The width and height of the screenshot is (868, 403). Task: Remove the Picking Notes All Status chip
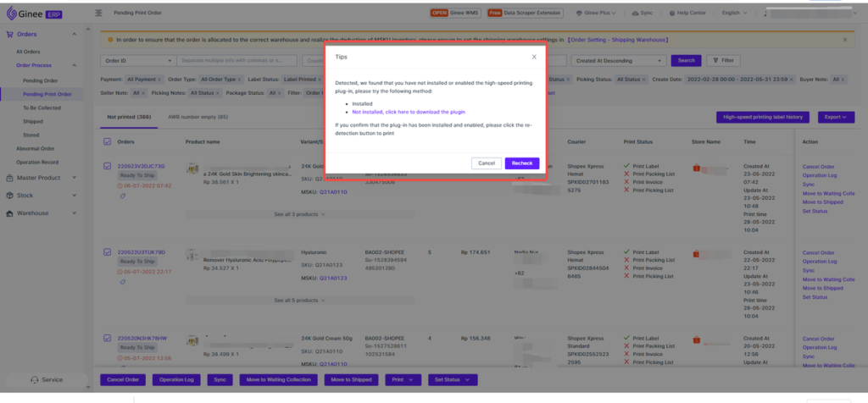[x=218, y=93]
